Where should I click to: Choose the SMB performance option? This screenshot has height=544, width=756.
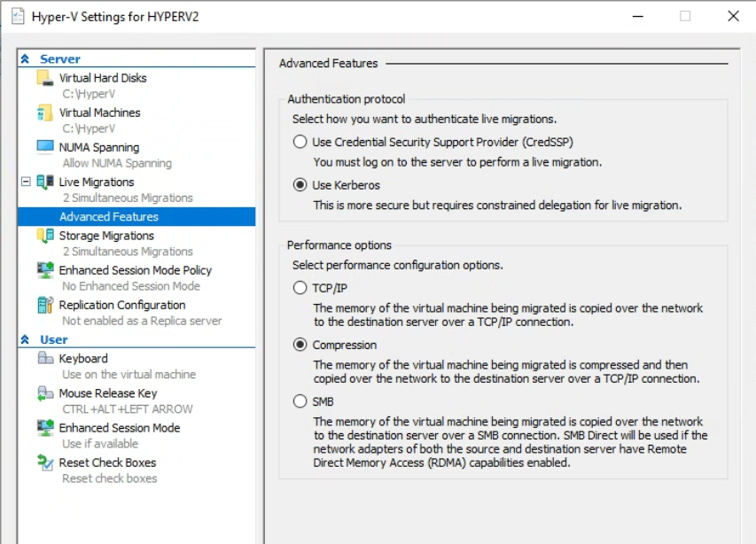[300, 401]
